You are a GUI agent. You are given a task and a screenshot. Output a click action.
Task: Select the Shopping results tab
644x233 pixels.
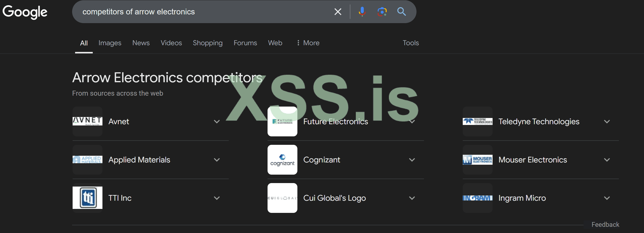click(x=208, y=43)
